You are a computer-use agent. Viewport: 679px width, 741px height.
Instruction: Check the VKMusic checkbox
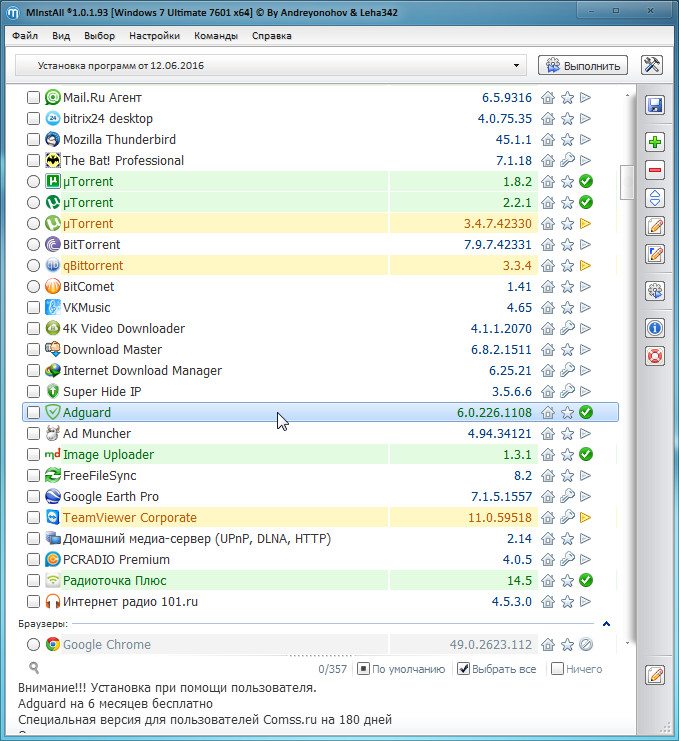33,308
